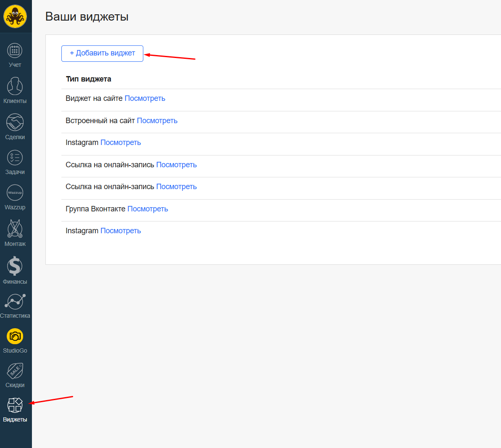Image resolution: width=501 pixels, height=448 pixels.
Task: Click Посмотреть next to Группа Вконтакте
Action: click(148, 209)
